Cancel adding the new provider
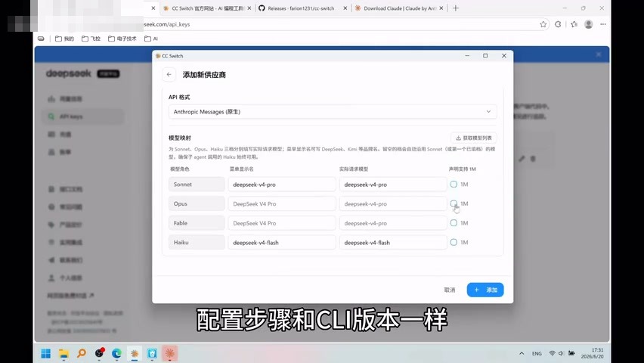Screen dimensions: 644x363 click(449, 290)
